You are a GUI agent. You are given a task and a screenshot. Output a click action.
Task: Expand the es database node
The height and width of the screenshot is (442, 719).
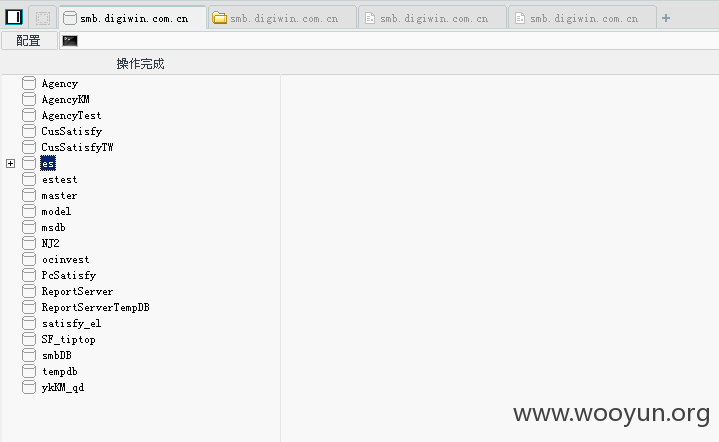[11, 163]
